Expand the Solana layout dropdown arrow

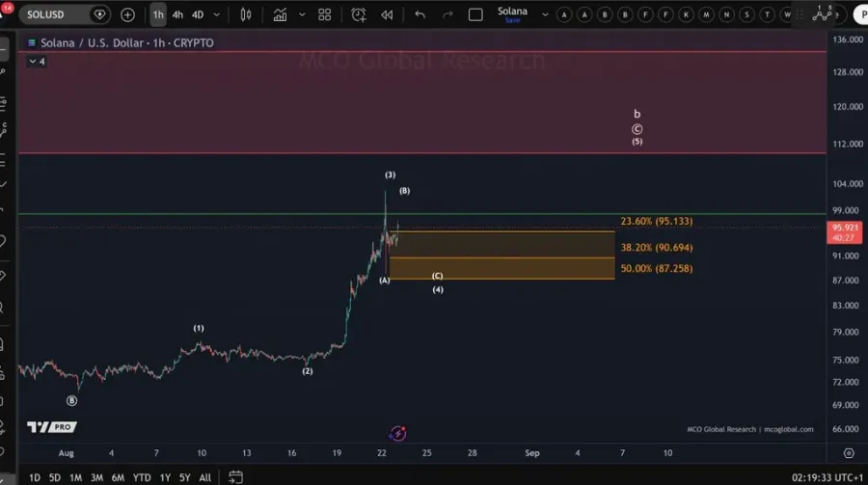tap(545, 15)
